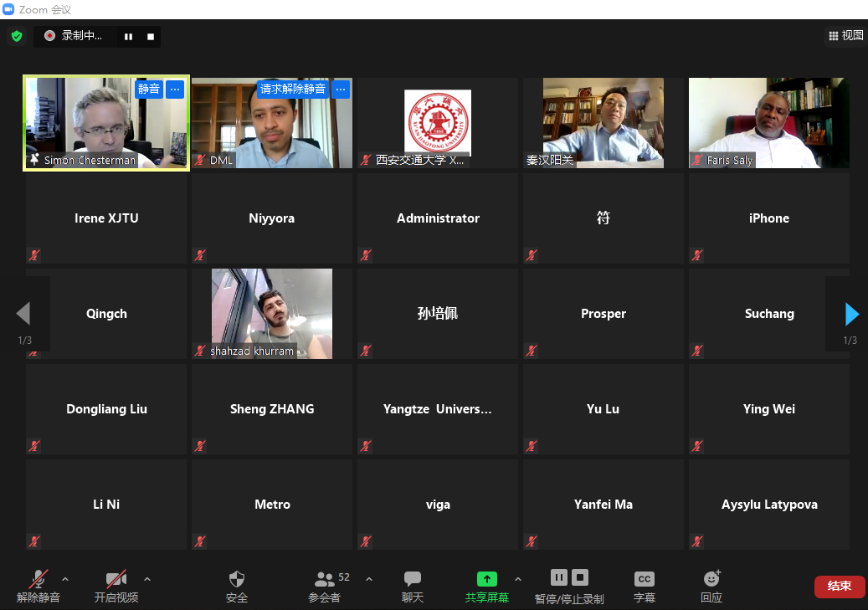Image resolution: width=868 pixels, height=610 pixels.
Task: Expand share options arrow beside 共享屏幕
Action: point(517,579)
